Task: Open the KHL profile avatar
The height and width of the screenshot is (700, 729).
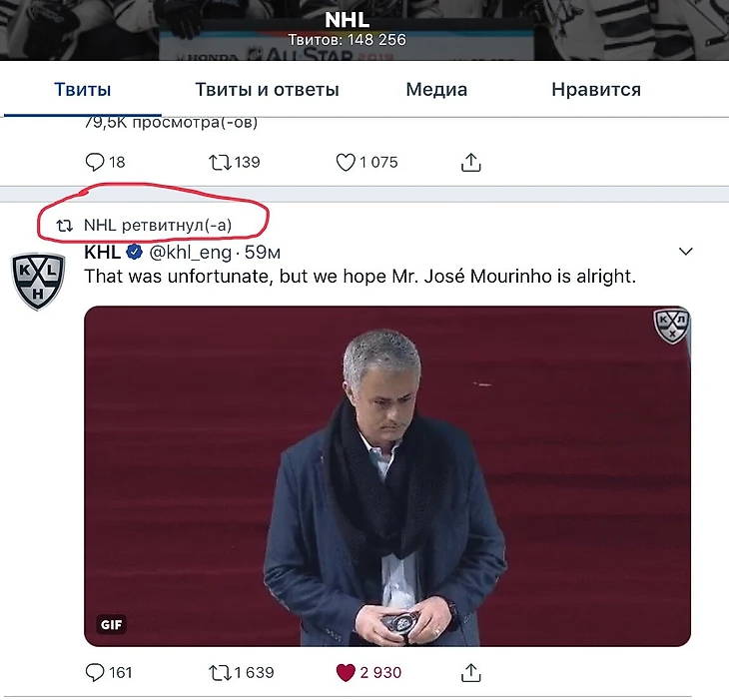Action: 38,281
